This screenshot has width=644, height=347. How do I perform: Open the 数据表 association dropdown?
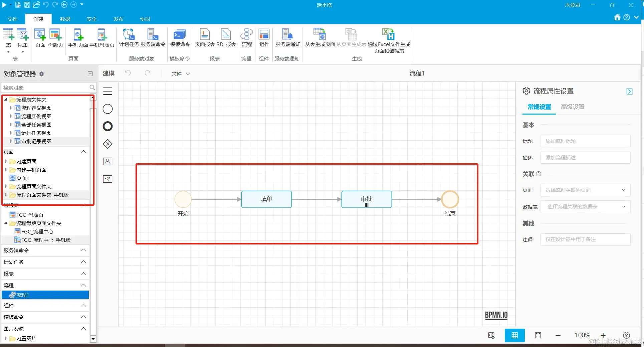click(x=586, y=206)
